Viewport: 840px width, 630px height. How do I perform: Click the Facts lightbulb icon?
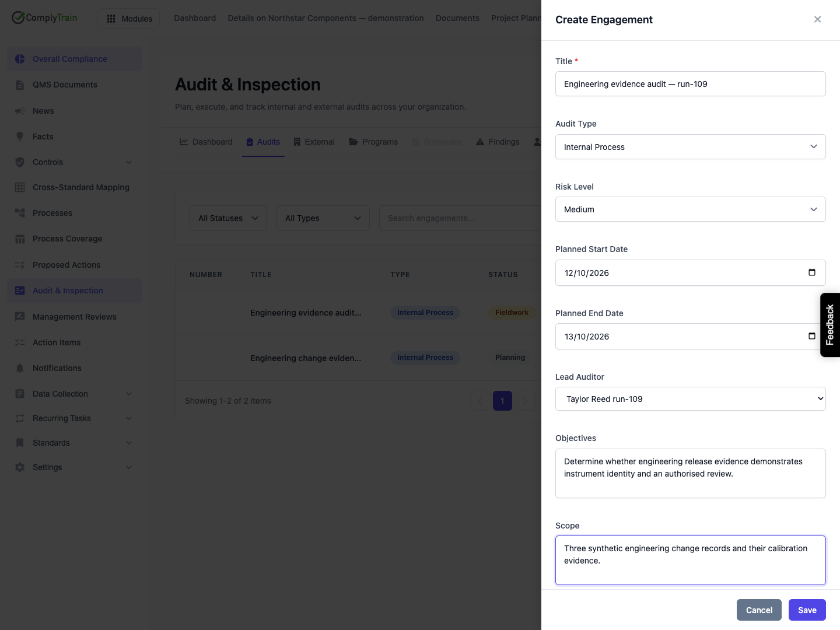click(x=20, y=136)
